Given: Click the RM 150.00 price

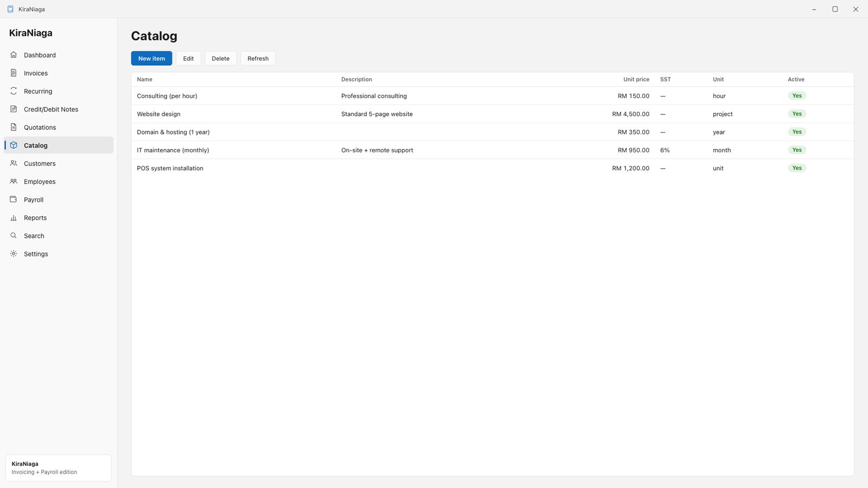Looking at the screenshot, I should click(633, 96).
